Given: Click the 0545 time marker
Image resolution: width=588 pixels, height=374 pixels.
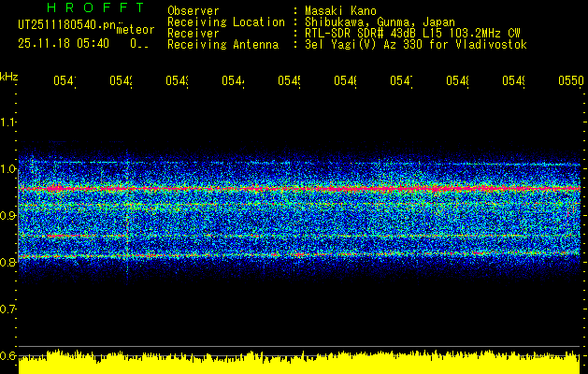Looking at the screenshot, I should (x=289, y=81).
